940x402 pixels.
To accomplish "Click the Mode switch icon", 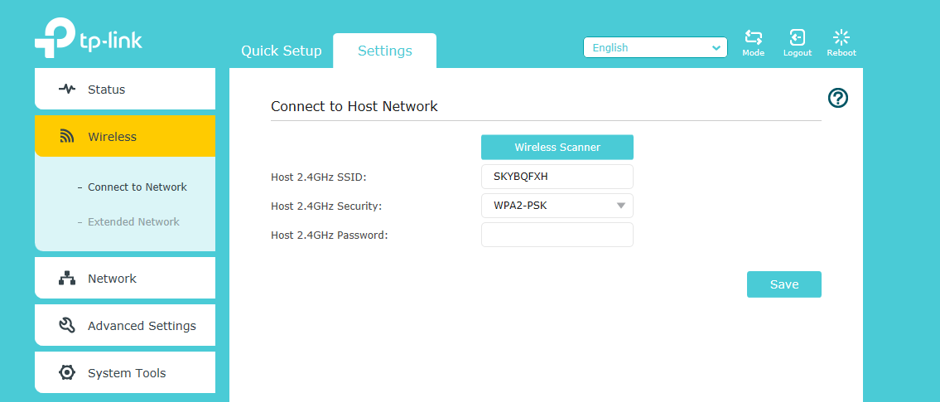I will tap(753, 38).
